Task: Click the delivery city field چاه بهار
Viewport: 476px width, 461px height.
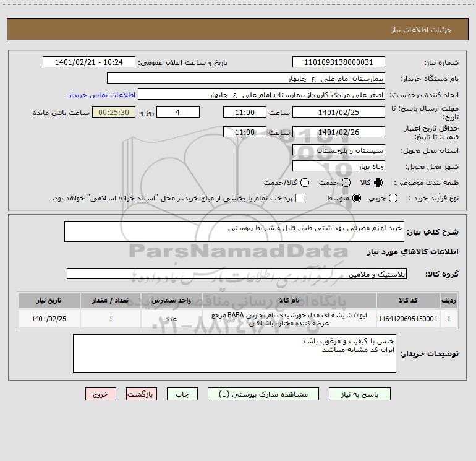Action: pos(339,166)
